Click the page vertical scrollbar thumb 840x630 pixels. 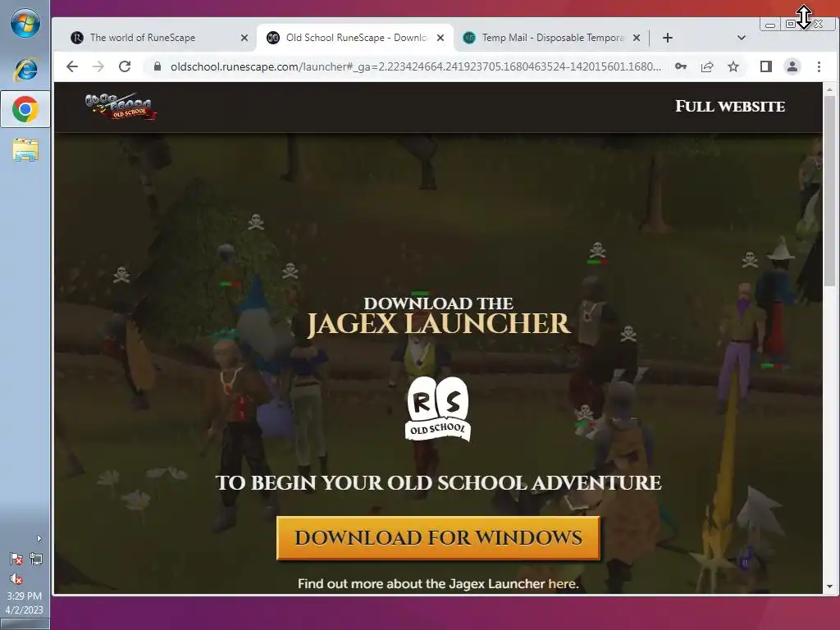pyautogui.click(x=829, y=190)
